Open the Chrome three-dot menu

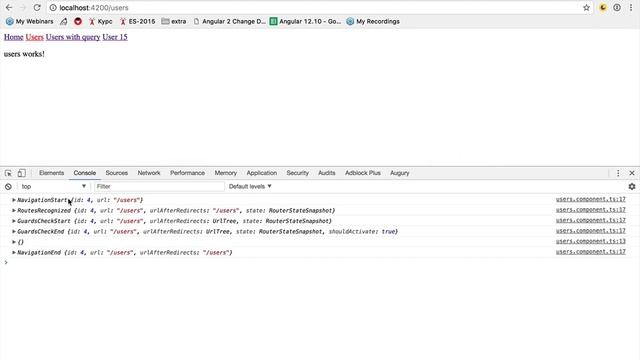click(x=631, y=8)
